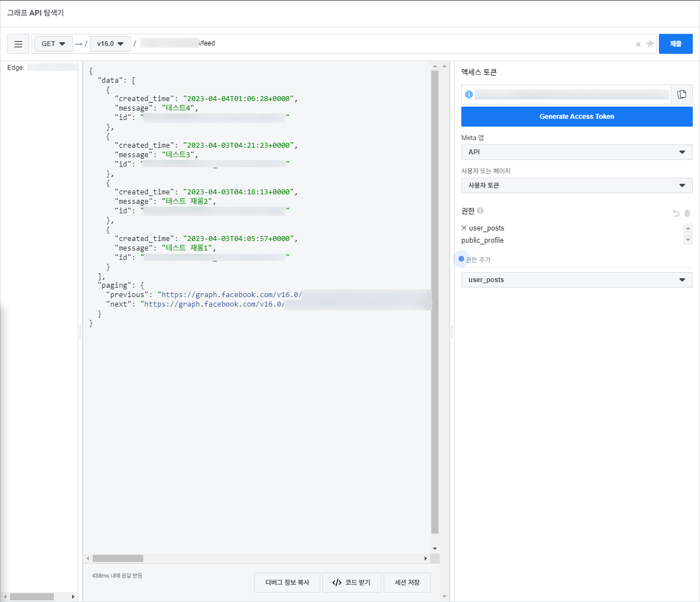Click the outer page scroll-down arrow
The image size is (700, 602).
(444, 596)
